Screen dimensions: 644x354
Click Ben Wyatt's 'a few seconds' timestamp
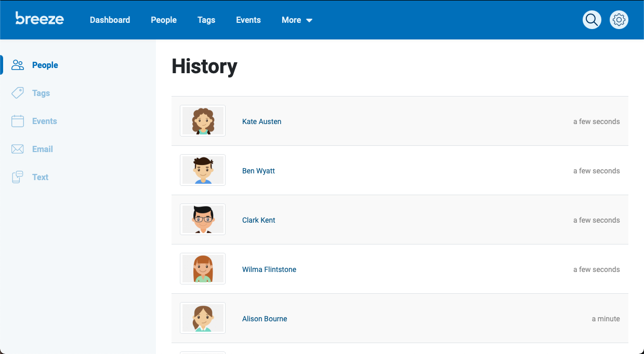(597, 171)
